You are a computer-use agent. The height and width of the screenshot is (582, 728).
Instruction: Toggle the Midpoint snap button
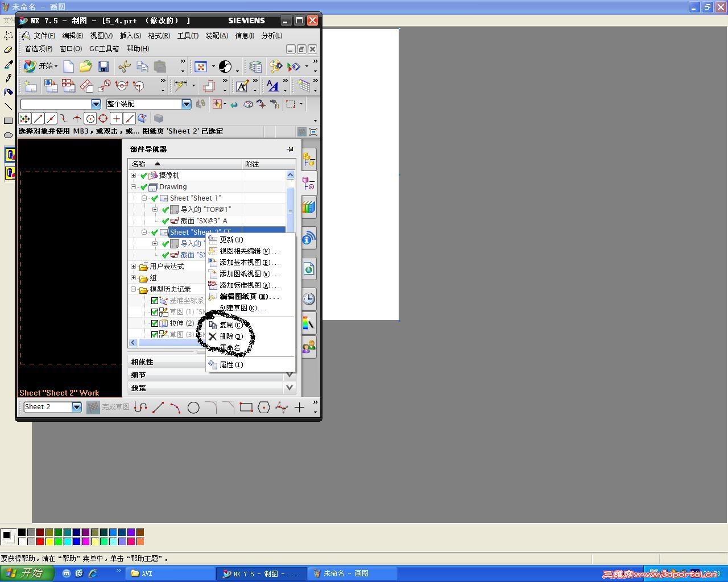click(51, 118)
